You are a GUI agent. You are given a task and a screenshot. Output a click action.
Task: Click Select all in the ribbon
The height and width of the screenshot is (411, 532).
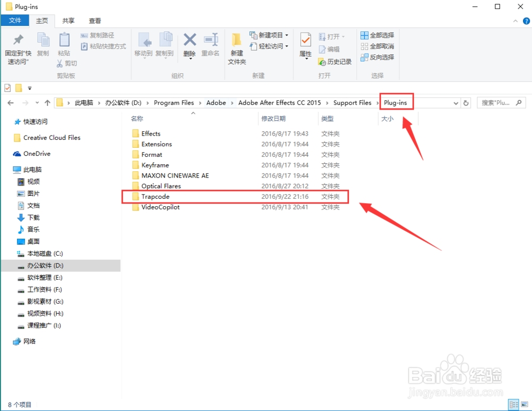[377, 35]
